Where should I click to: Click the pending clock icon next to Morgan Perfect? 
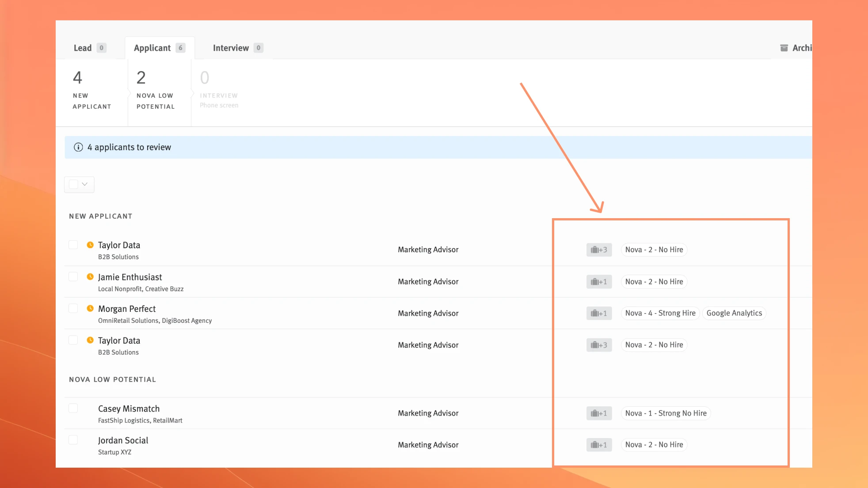90,308
